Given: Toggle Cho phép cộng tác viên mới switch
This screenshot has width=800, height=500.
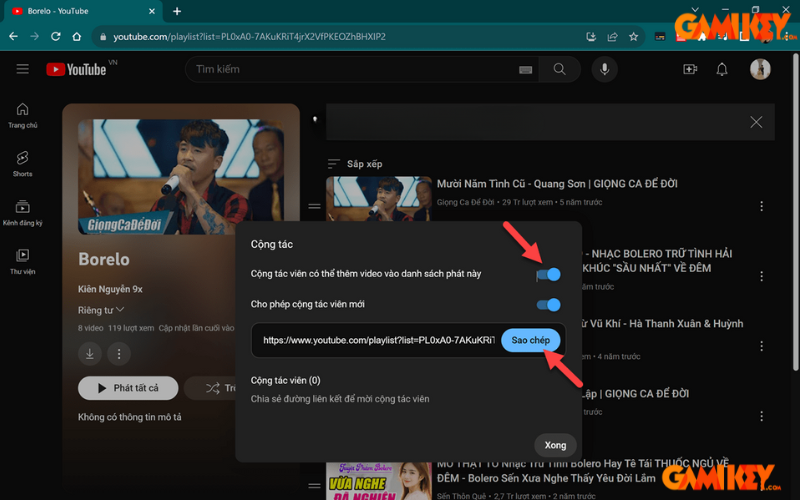Looking at the screenshot, I should coord(548,305).
